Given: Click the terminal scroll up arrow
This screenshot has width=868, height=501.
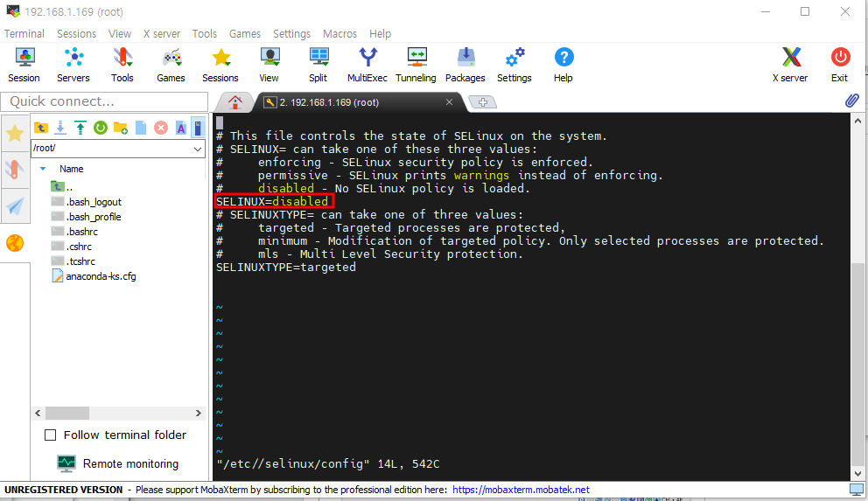Looking at the screenshot, I should click(x=857, y=122).
